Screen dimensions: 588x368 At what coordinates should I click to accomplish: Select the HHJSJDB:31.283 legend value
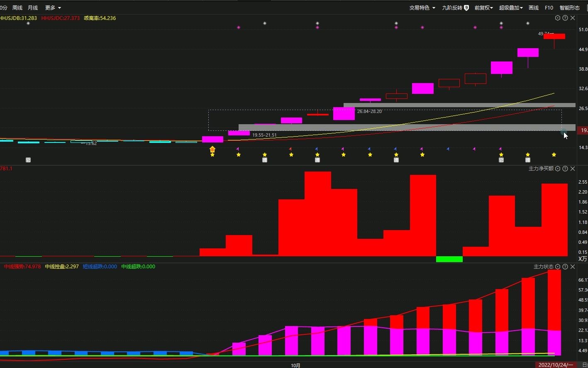(x=18, y=18)
